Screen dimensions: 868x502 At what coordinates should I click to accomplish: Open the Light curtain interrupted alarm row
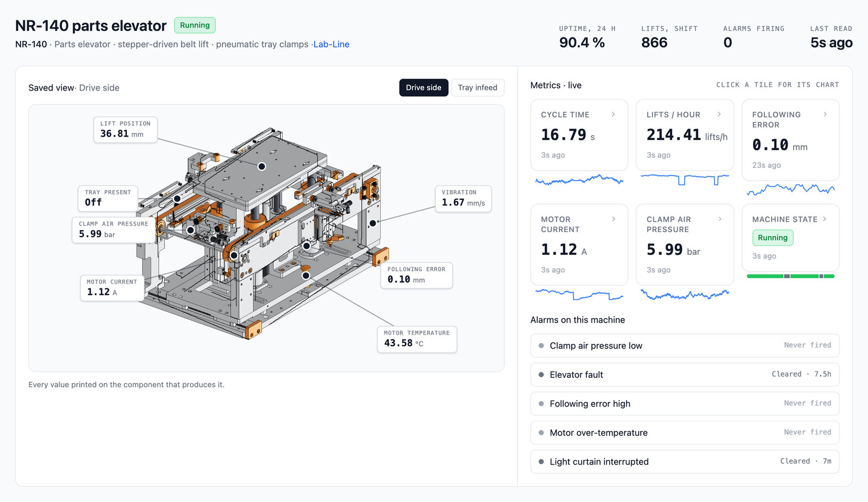(x=685, y=461)
